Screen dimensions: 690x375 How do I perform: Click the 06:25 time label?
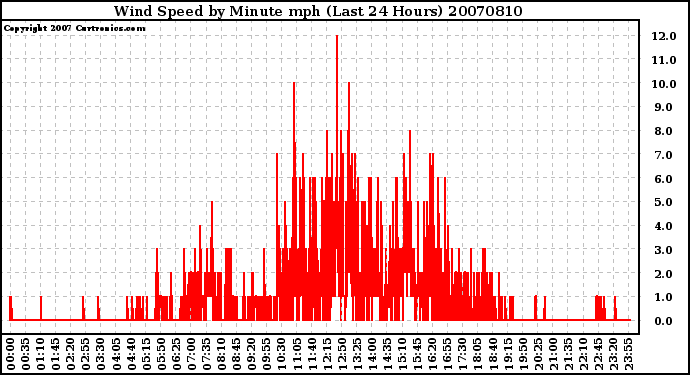[176, 354]
